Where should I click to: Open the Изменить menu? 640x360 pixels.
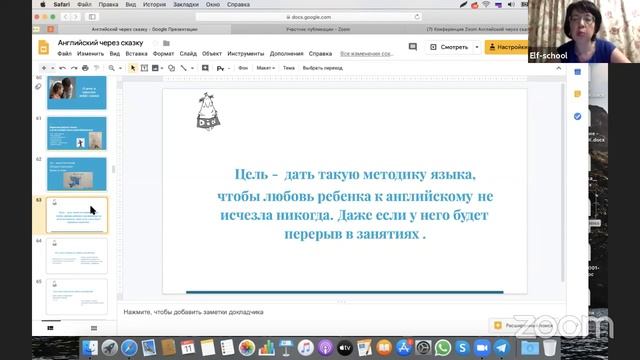click(91, 54)
